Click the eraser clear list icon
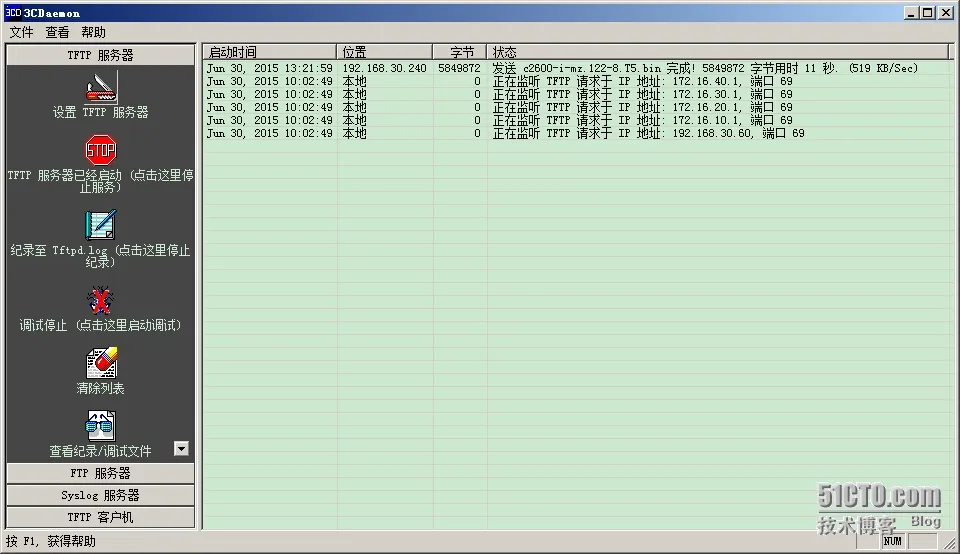The image size is (960, 554). (x=101, y=363)
